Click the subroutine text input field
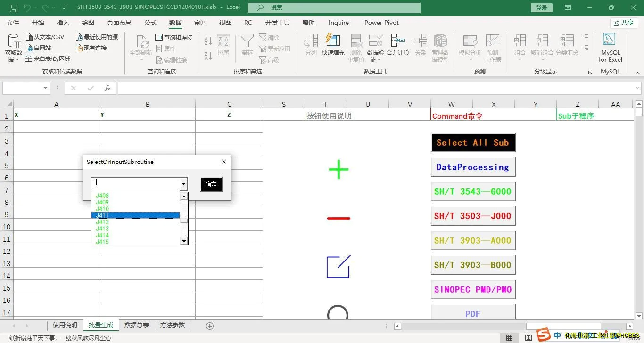The height and width of the screenshot is (343, 644). (x=136, y=184)
